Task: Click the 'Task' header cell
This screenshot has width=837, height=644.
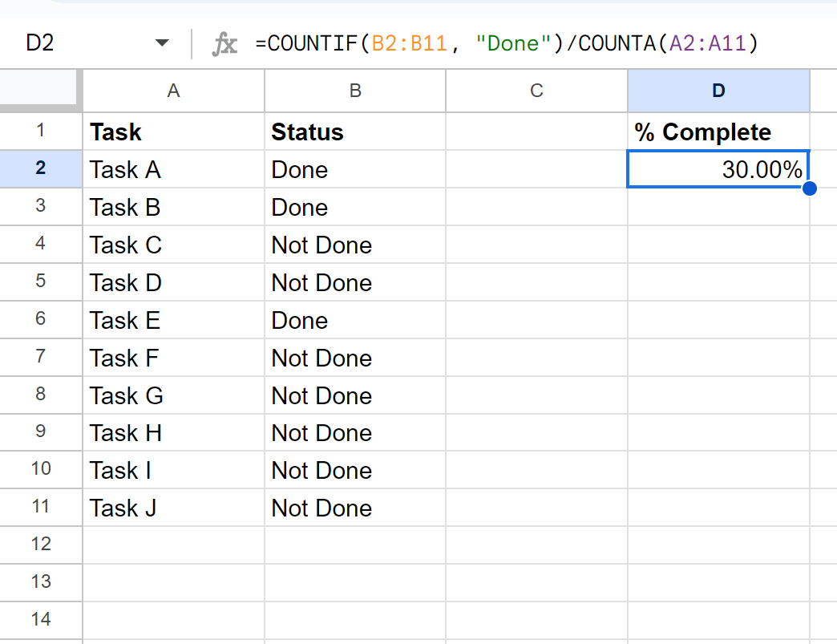Action: pyautogui.click(x=173, y=132)
